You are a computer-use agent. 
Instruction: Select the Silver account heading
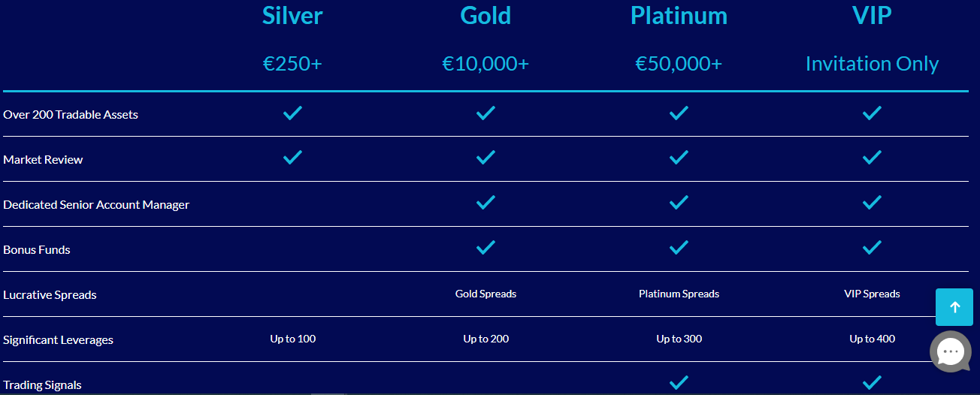pos(292,15)
